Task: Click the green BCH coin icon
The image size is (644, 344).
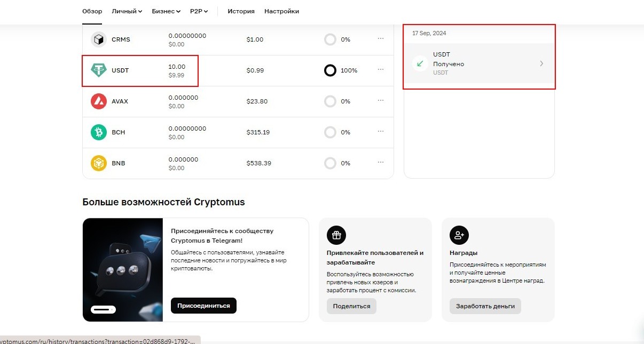Action: coord(99,132)
